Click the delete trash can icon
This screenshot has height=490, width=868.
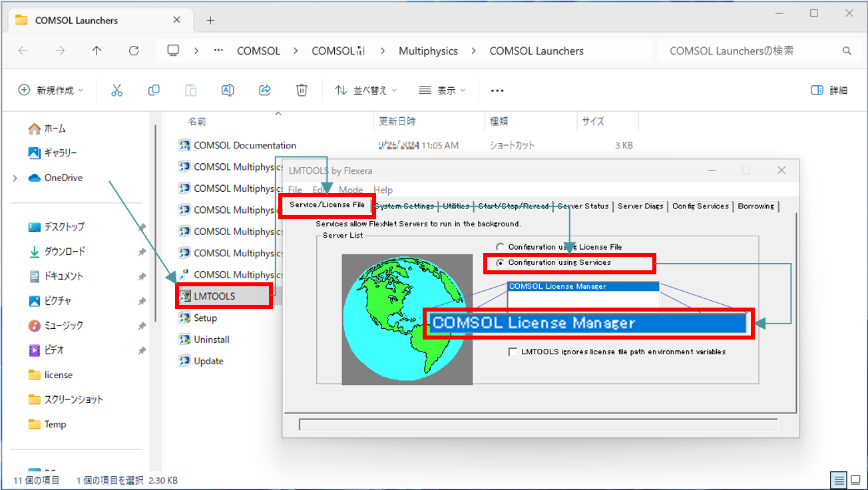click(x=302, y=91)
